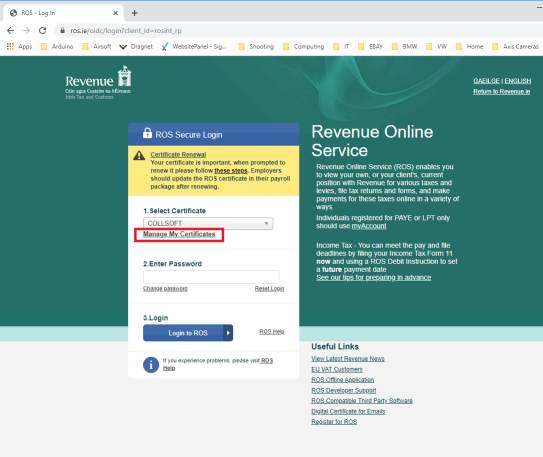This screenshot has width=543, height=457.
Task: Open Digital Certificate for Emails link
Action: pos(348,411)
